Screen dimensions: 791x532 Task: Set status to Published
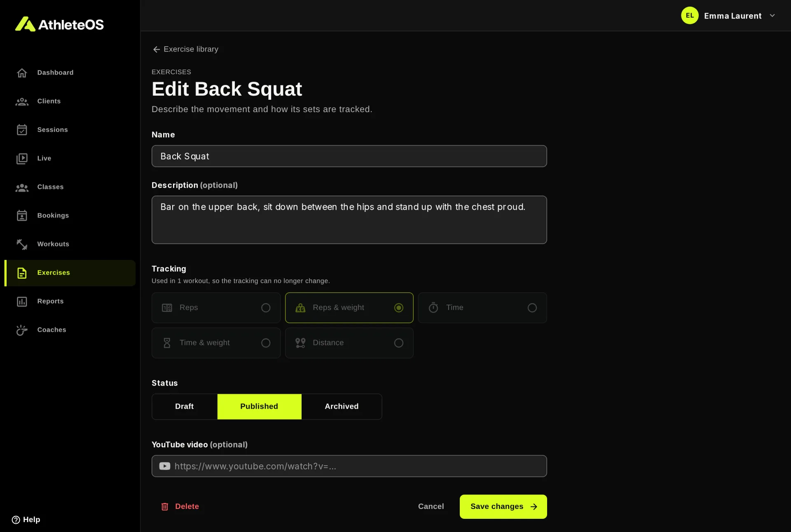tap(259, 407)
